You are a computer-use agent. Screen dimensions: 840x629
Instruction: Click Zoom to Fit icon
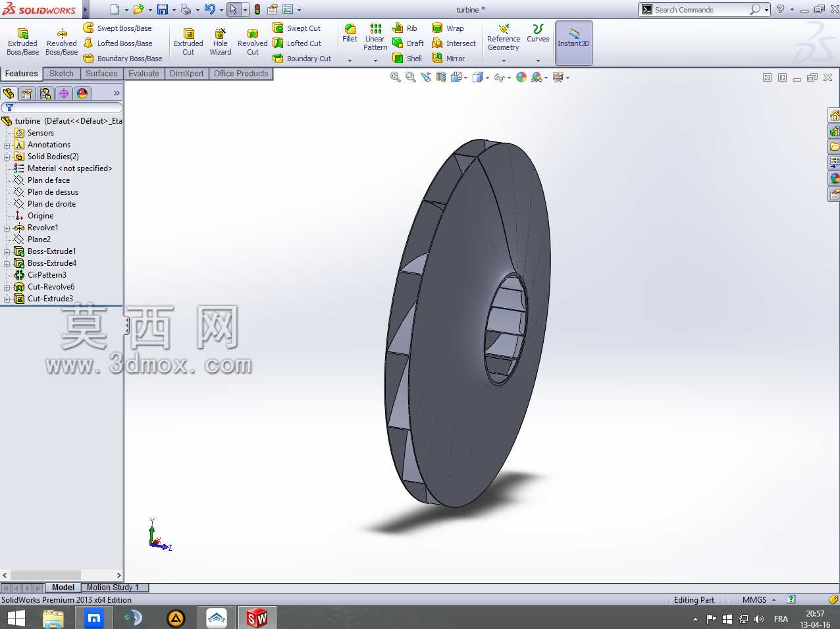click(395, 77)
